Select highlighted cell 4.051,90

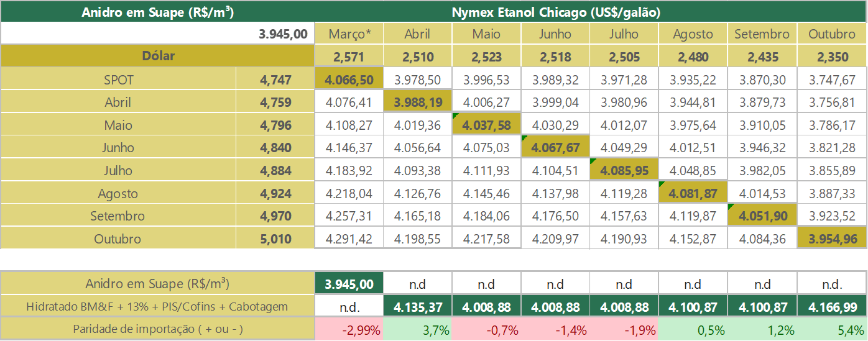[x=762, y=216]
